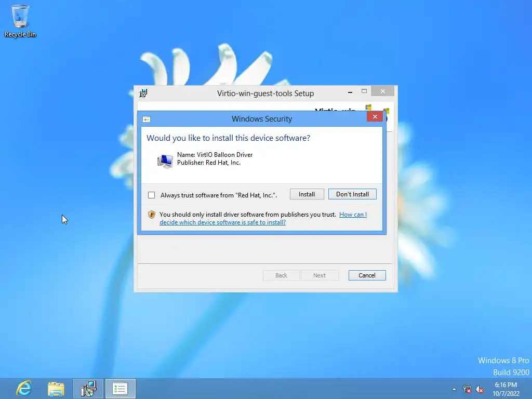Open the Recycle Bin desktop icon
The image size is (532, 399).
(20, 21)
